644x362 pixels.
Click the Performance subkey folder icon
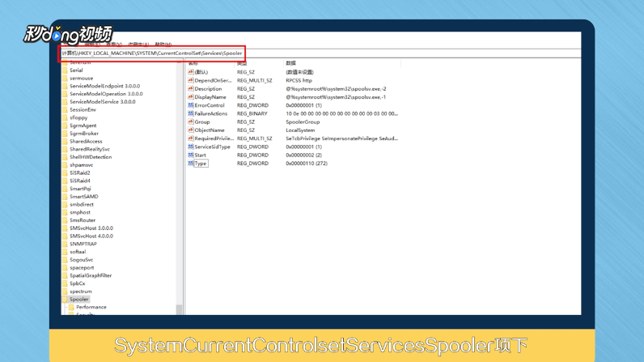coord(71,307)
